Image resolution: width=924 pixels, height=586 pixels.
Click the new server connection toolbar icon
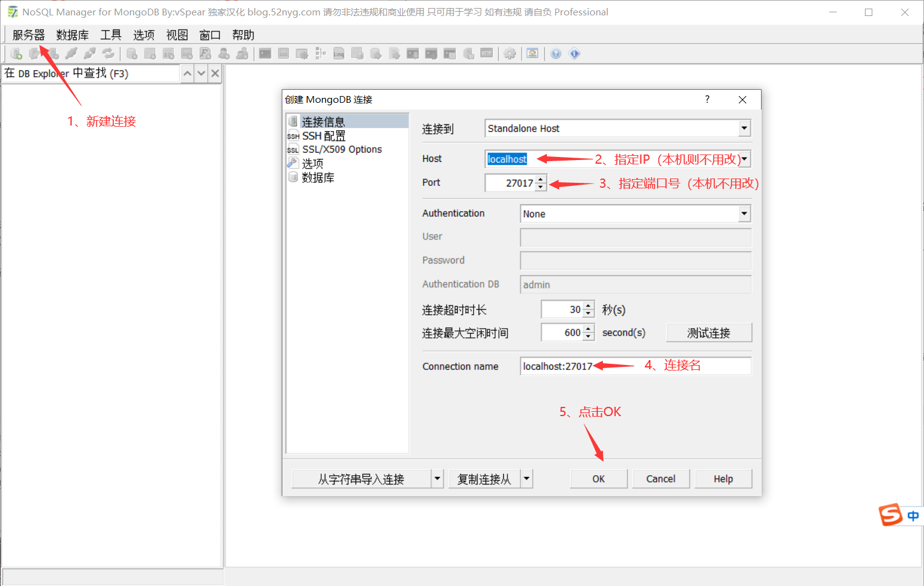coord(17,54)
